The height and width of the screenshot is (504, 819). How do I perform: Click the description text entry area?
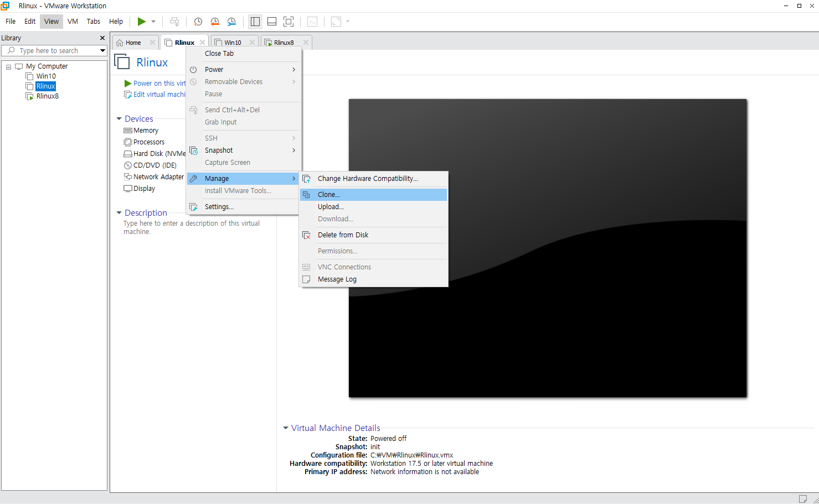[x=192, y=227]
